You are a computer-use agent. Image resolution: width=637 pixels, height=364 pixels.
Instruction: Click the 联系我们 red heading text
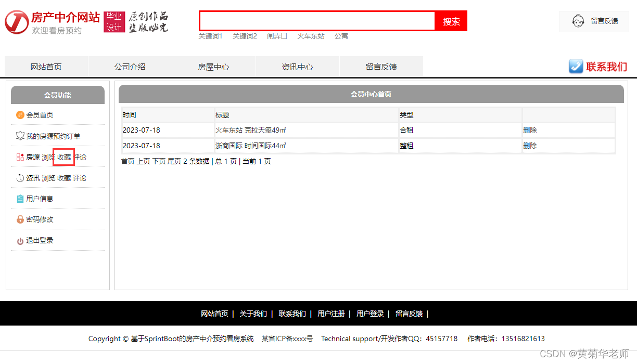[x=607, y=67]
